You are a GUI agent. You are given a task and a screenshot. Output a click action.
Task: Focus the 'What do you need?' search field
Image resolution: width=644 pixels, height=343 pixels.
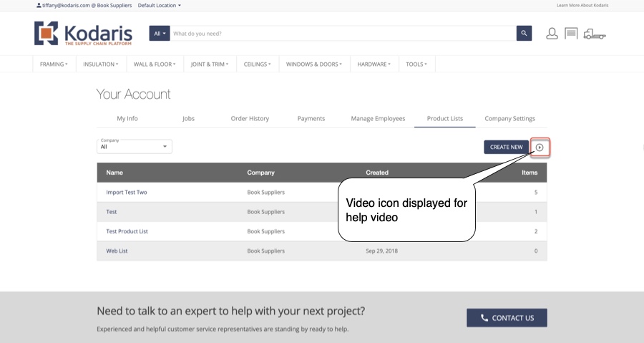click(343, 33)
